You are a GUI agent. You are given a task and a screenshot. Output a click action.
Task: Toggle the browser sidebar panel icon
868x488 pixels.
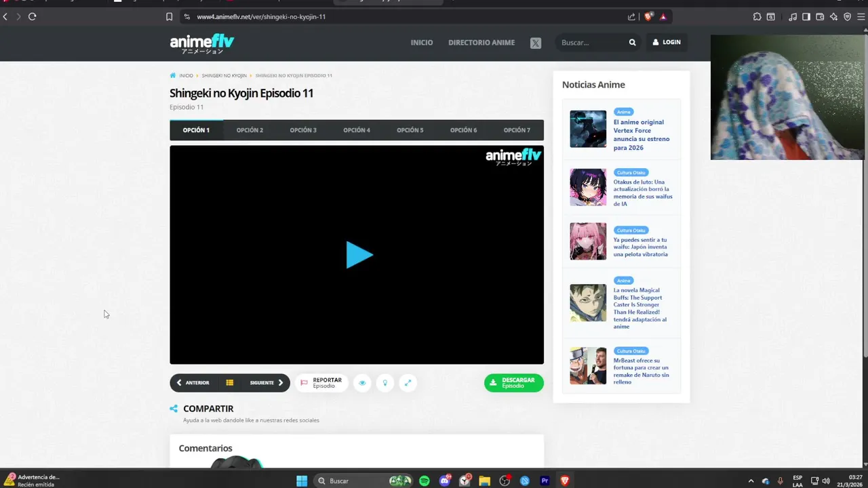pos(806,16)
